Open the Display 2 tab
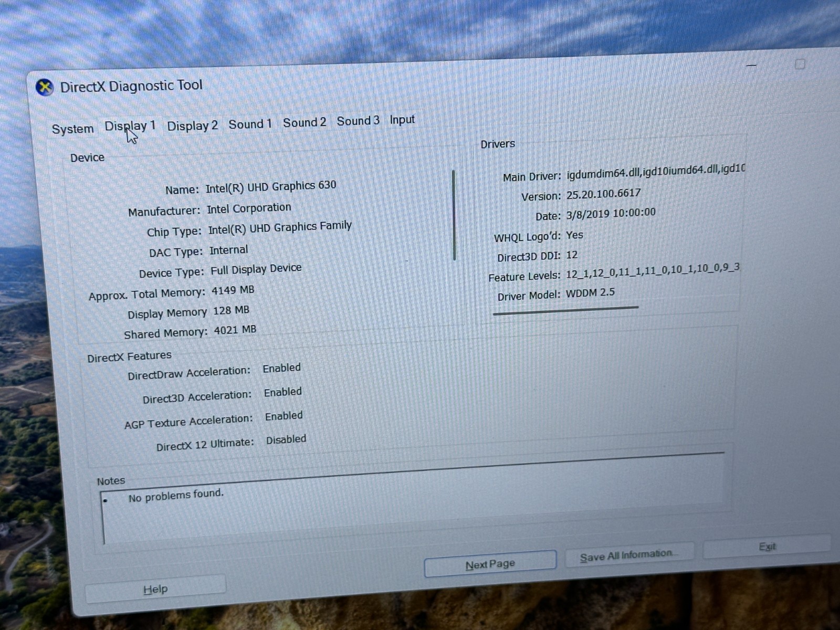The height and width of the screenshot is (630, 840). (192, 126)
